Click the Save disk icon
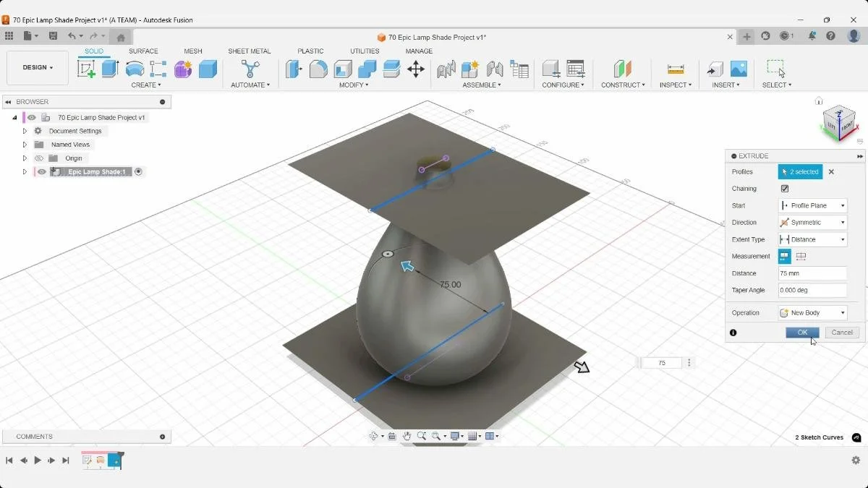The height and width of the screenshot is (488, 868). click(53, 35)
